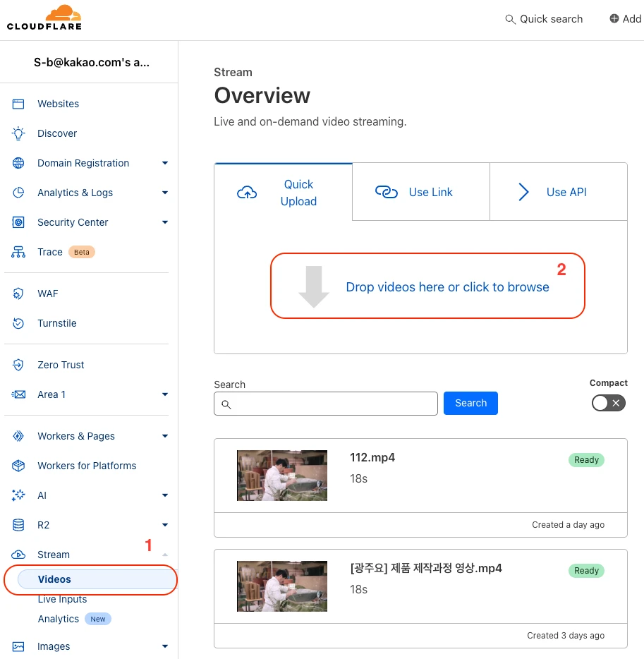Click the Quick Upload cloud icon

(247, 193)
